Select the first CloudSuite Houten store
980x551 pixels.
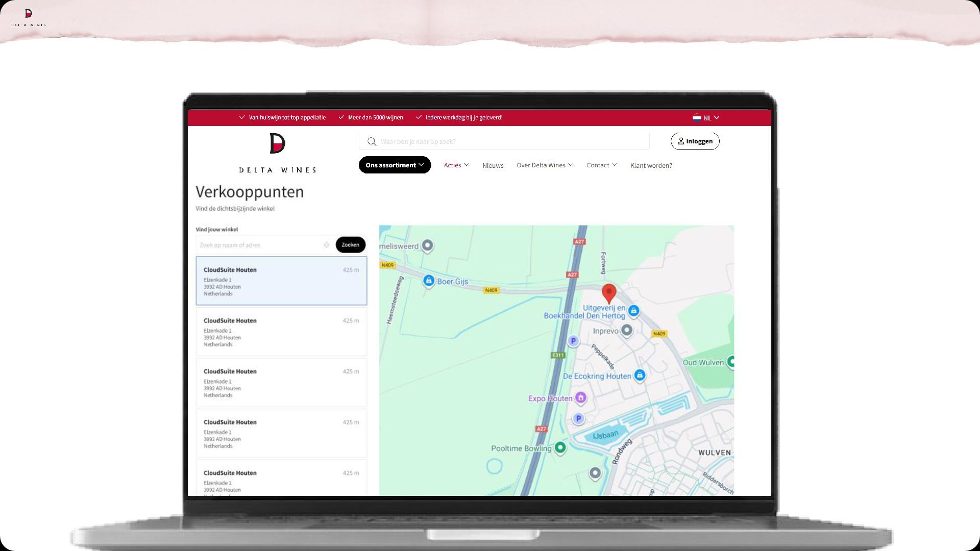pos(281,281)
